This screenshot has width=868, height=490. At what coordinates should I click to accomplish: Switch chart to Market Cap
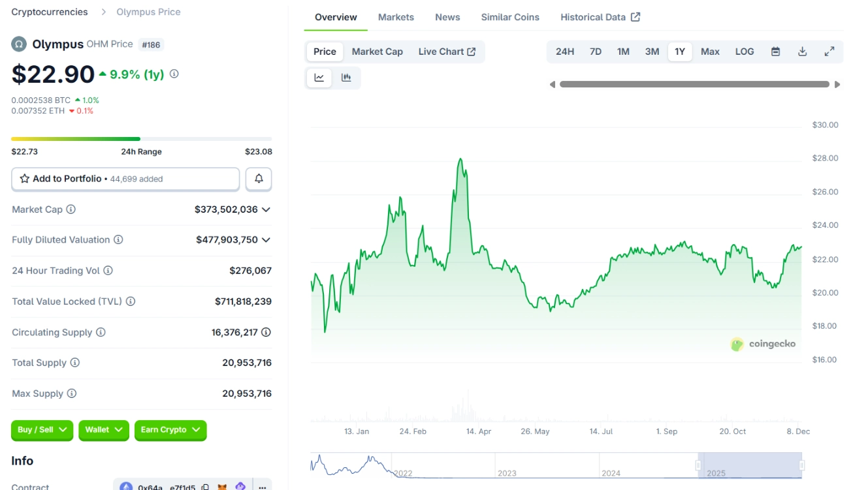click(377, 52)
